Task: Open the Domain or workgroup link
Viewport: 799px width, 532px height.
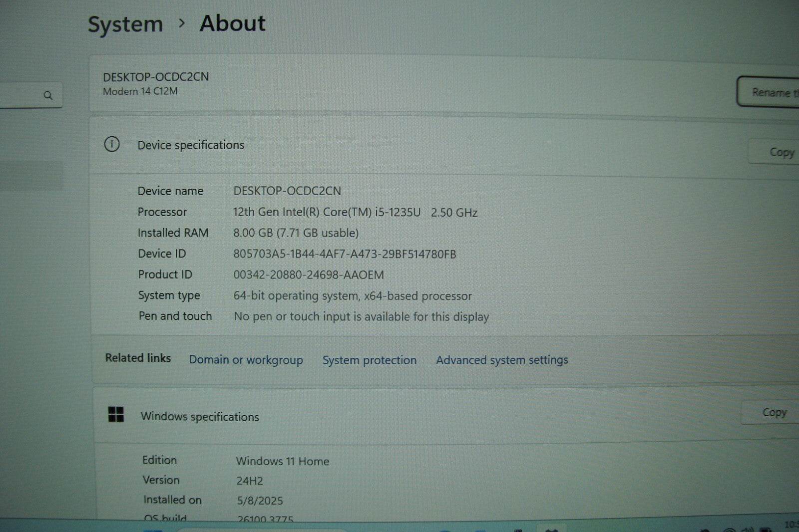Action: [246, 360]
